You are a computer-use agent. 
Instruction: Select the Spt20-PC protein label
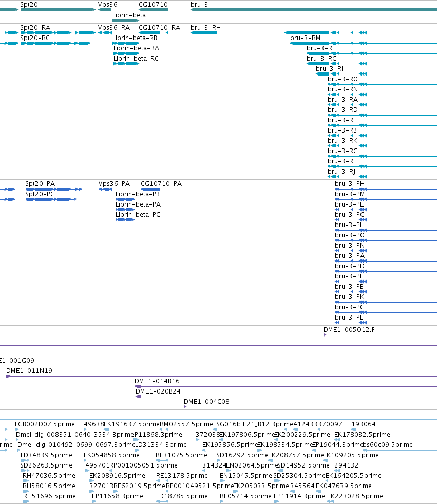point(40,194)
